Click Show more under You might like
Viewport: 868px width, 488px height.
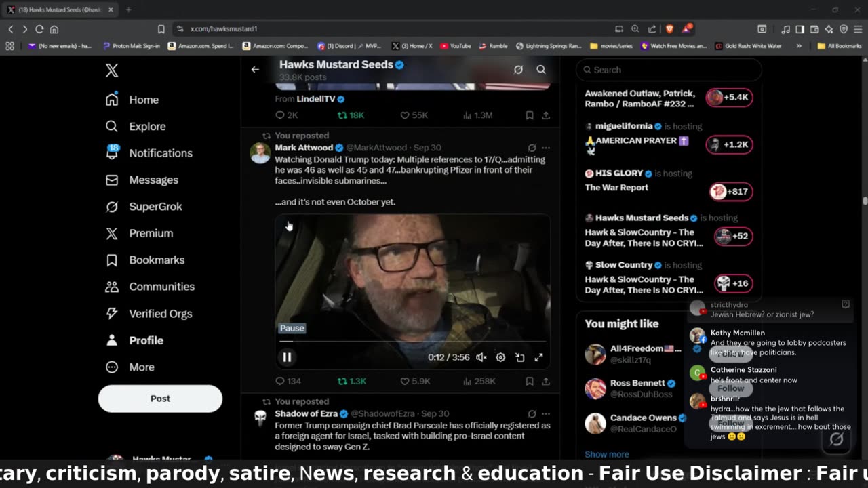(606, 454)
